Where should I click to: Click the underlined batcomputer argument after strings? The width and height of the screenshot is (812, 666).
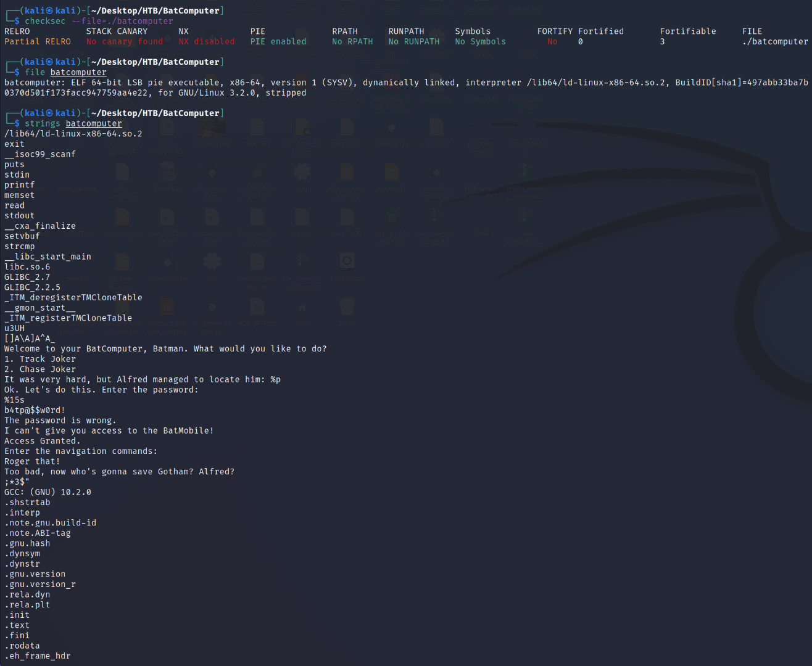pyautogui.click(x=94, y=123)
